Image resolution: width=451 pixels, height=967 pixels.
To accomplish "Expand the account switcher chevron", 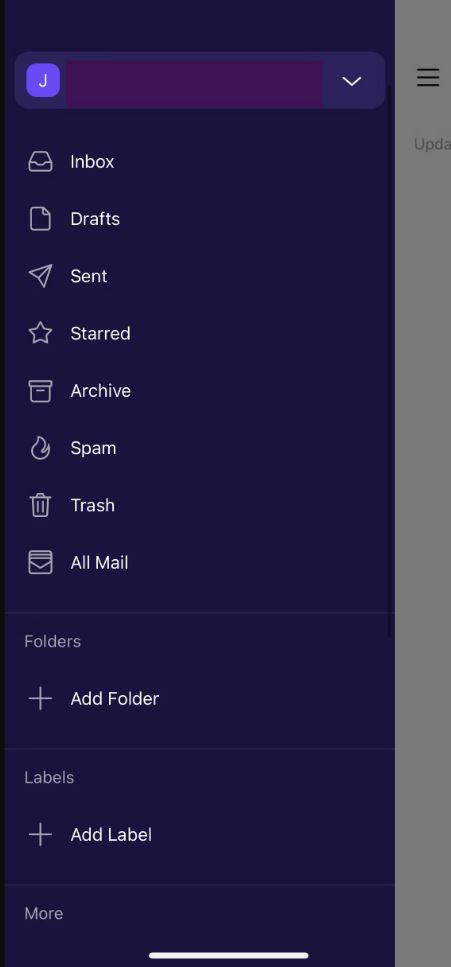I will 352,81.
